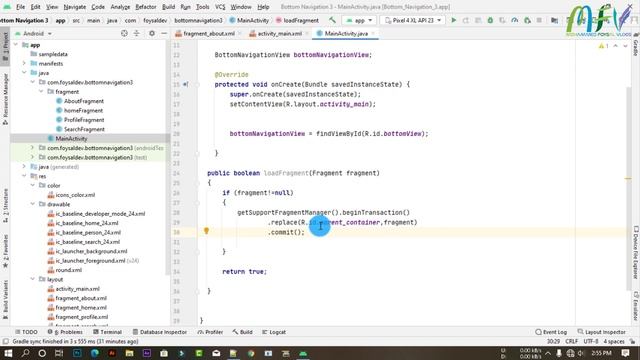Select ic_baseline_home_24.xml drawable
The image size is (640, 360).
87,223
